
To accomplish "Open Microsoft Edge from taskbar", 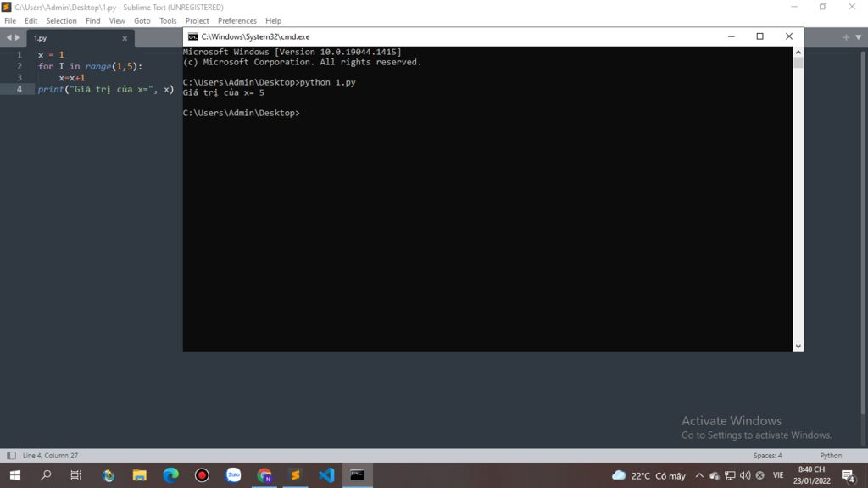I will (x=170, y=475).
